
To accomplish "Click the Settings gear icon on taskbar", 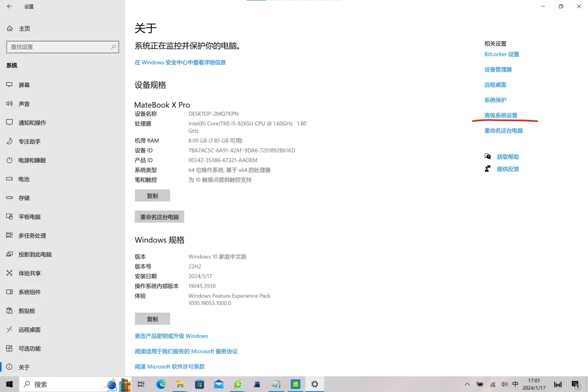I will click(x=315, y=384).
